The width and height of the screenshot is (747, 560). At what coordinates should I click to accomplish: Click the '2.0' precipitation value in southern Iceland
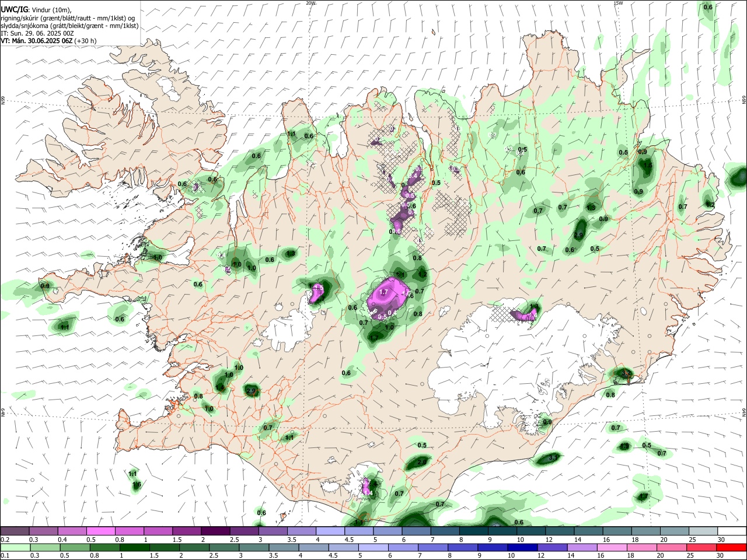pyautogui.click(x=421, y=462)
